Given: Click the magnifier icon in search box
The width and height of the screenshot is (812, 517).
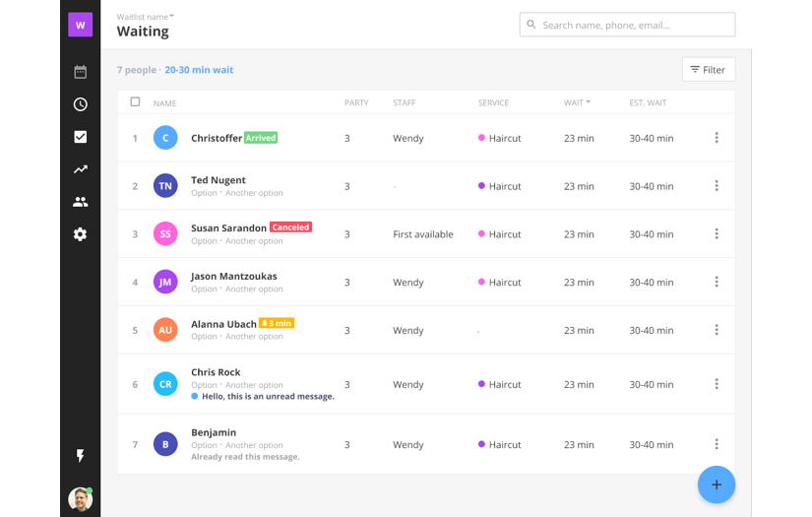Looking at the screenshot, I should pyautogui.click(x=531, y=25).
